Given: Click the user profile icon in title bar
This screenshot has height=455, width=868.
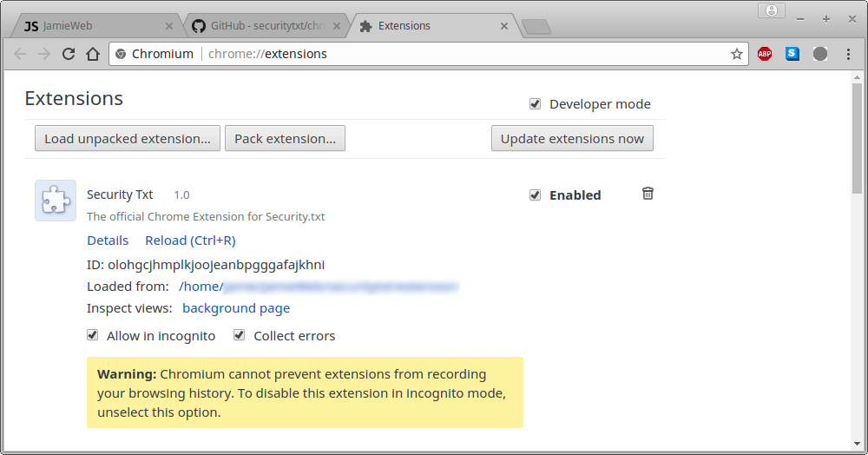Looking at the screenshot, I should click(772, 10).
